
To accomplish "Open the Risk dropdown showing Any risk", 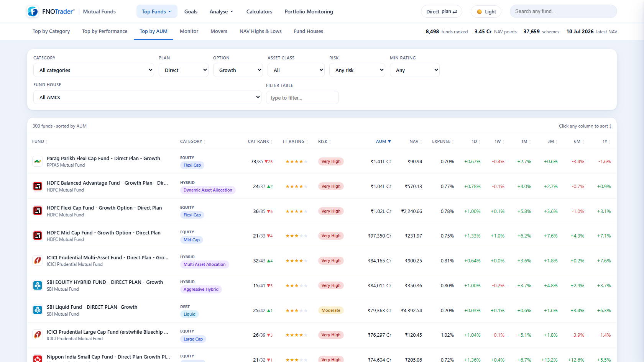I will pos(357,70).
